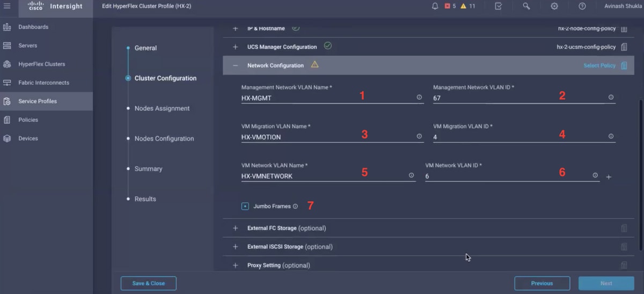Jump to the Nodes Configuration step

pos(164,138)
